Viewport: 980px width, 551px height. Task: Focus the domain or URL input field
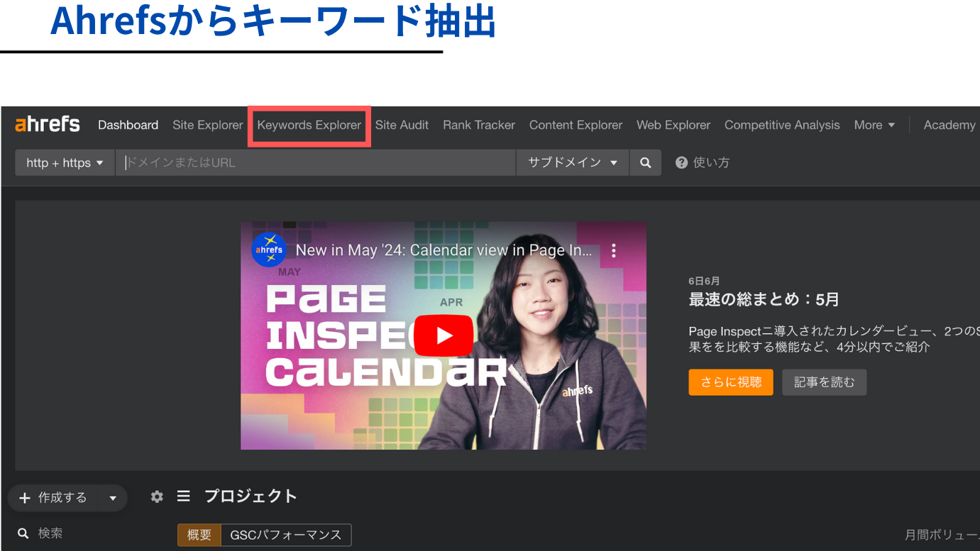[316, 162]
